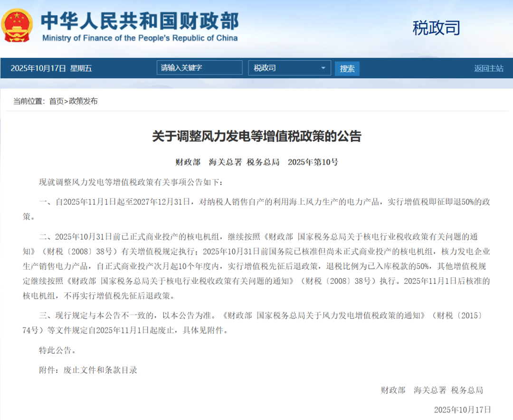Click the paragraph starting 二、2025年10月31日前
Screen dimensions: 513x420
click(256, 266)
